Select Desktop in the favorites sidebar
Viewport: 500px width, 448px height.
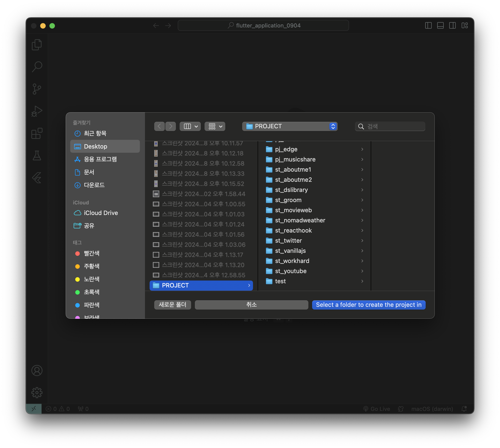105,146
